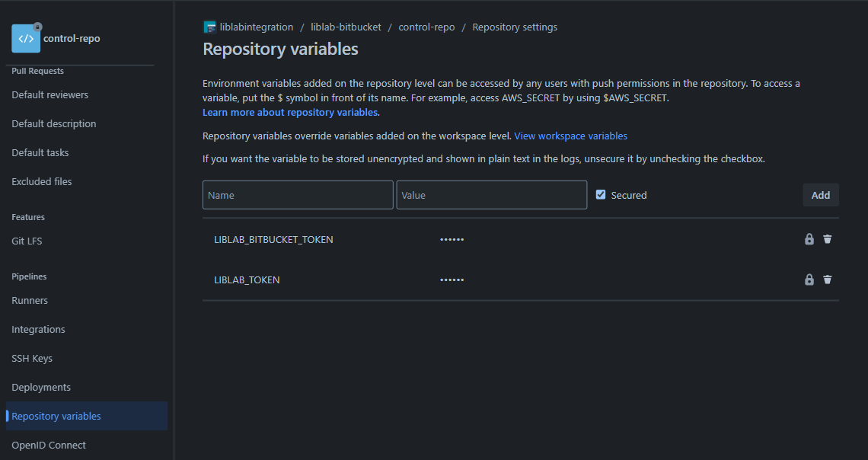Open the Runners settings page
This screenshot has width=868, height=460.
29,300
